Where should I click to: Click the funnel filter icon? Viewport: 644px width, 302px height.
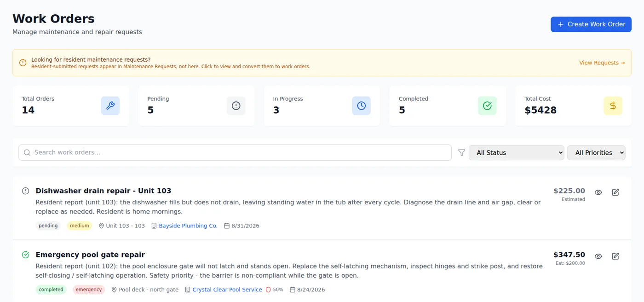(462, 152)
